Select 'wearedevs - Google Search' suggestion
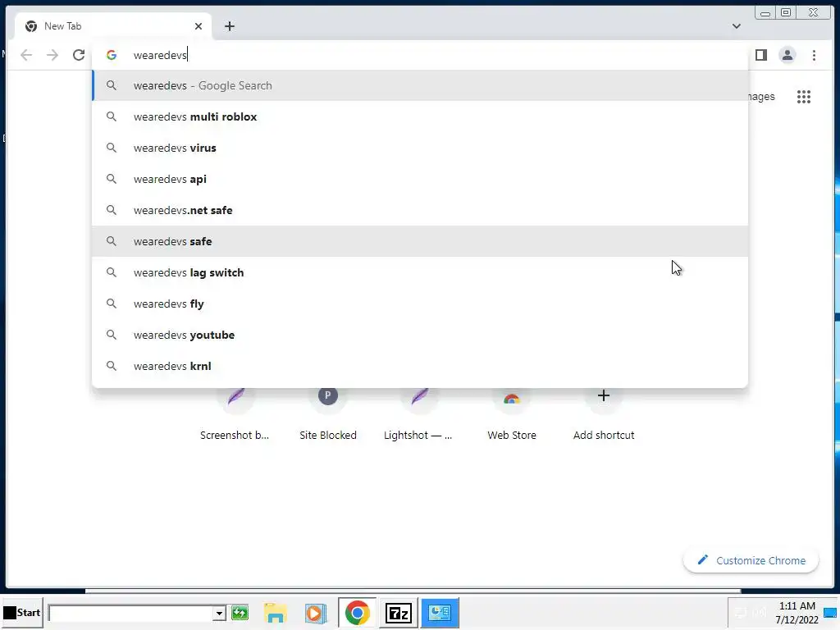This screenshot has height=630, width=840. point(420,85)
